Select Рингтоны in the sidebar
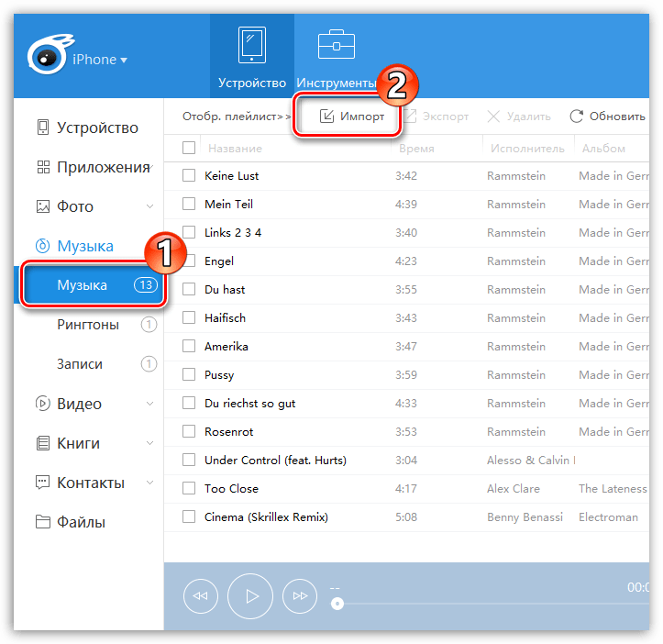This screenshot has width=663, height=644. click(x=88, y=325)
